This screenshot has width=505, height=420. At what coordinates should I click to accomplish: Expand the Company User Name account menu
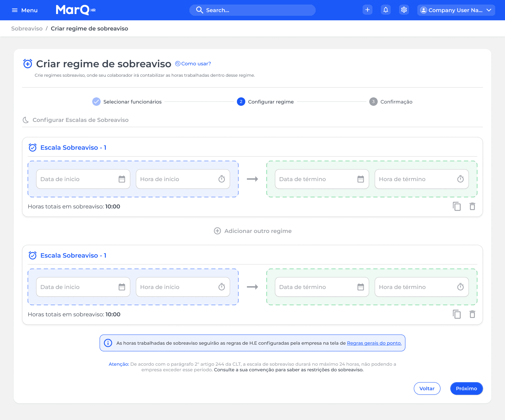[489, 10]
